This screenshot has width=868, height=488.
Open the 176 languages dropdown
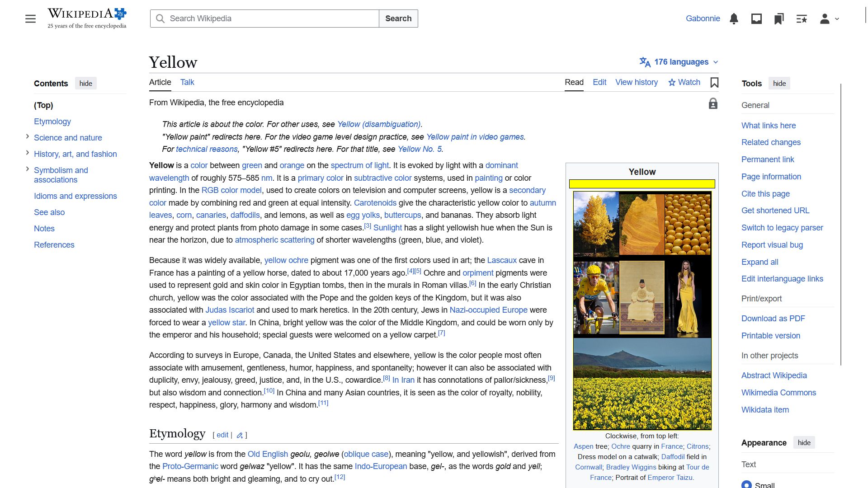coord(679,62)
